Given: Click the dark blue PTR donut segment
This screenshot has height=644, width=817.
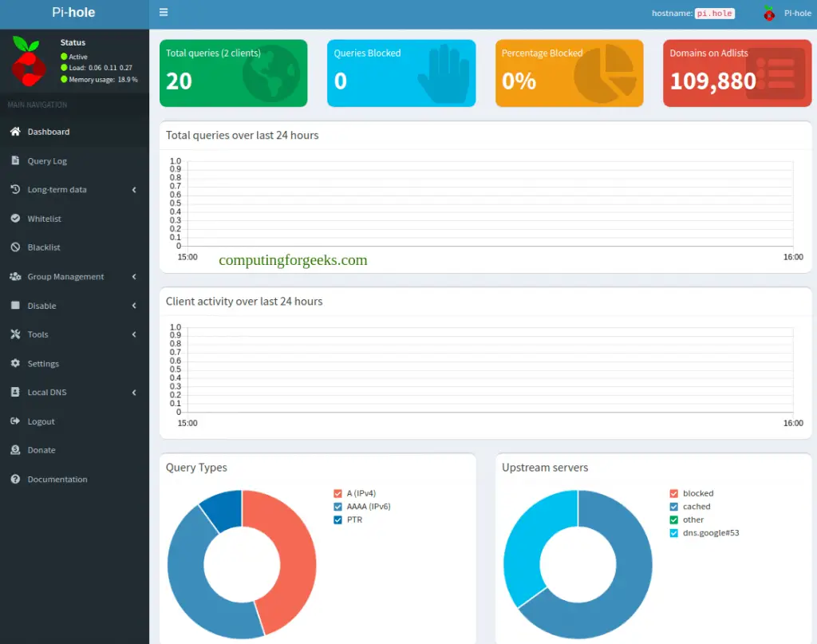Looking at the screenshot, I should click(x=224, y=511).
